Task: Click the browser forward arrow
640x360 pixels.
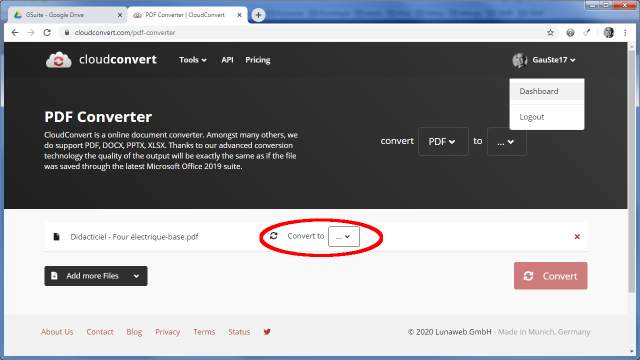Action: (x=31, y=33)
